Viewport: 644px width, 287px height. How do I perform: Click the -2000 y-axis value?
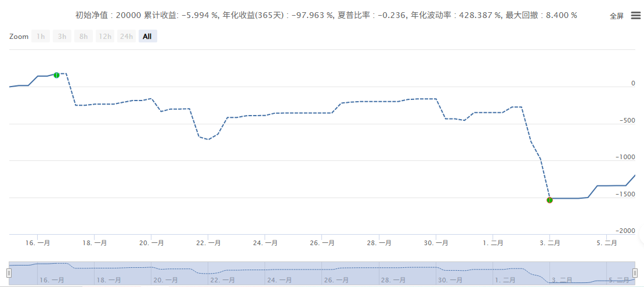pyautogui.click(x=627, y=231)
